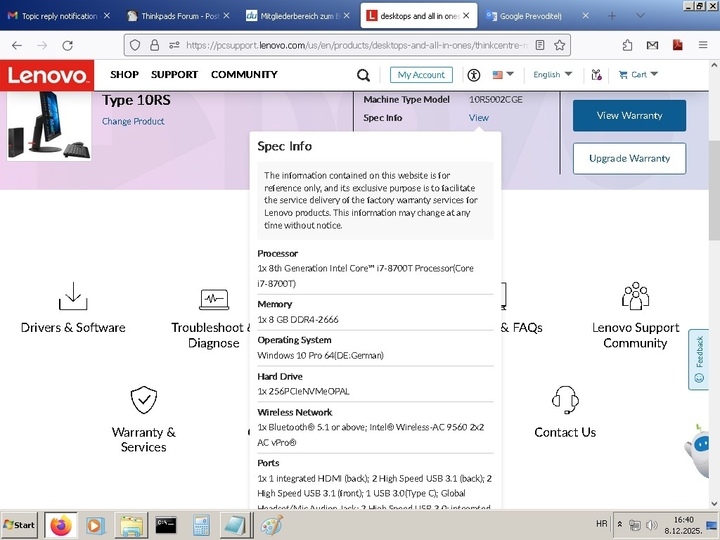Bookmark this page with star icon

point(561,45)
